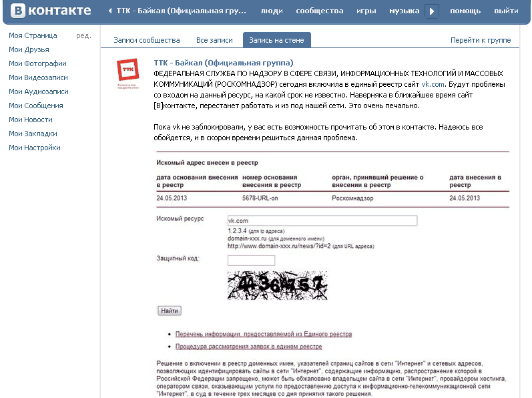Open the Процедура рассмотрения заявок link

(249, 347)
